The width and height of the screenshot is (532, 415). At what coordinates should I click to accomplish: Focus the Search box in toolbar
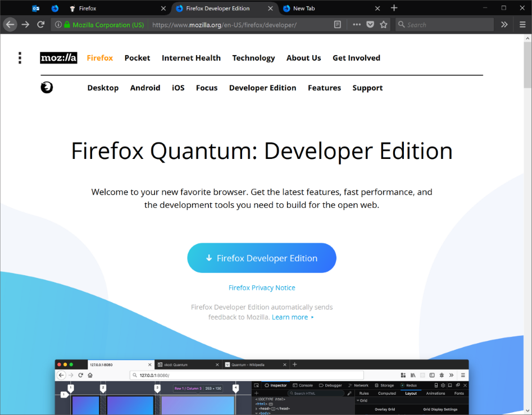pos(444,25)
